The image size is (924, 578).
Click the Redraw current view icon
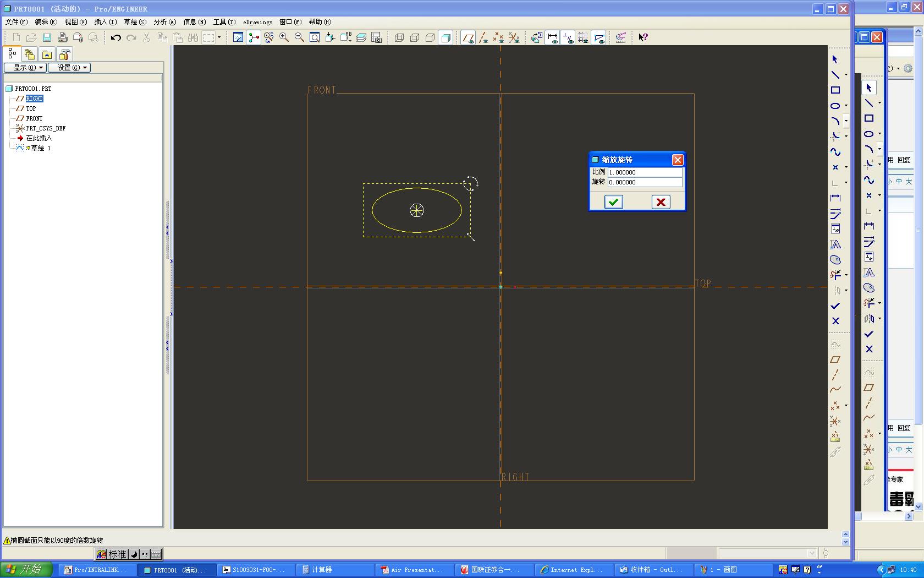(x=238, y=37)
